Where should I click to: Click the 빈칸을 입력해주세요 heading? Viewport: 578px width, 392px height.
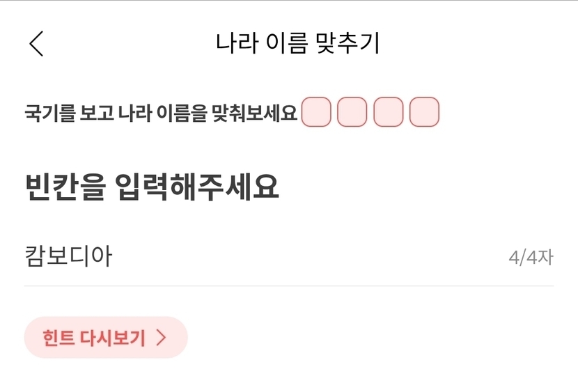(x=152, y=187)
